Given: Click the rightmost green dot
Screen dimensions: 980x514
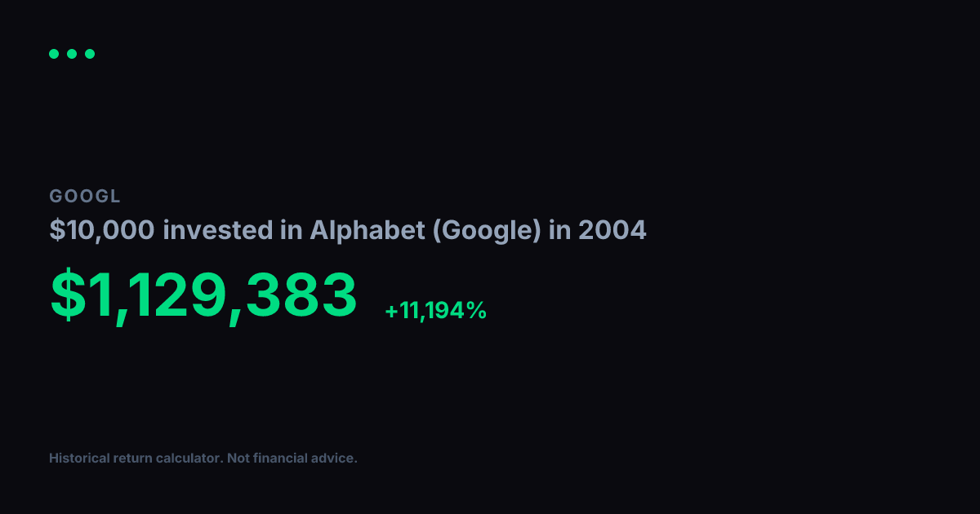Looking at the screenshot, I should pos(90,54).
